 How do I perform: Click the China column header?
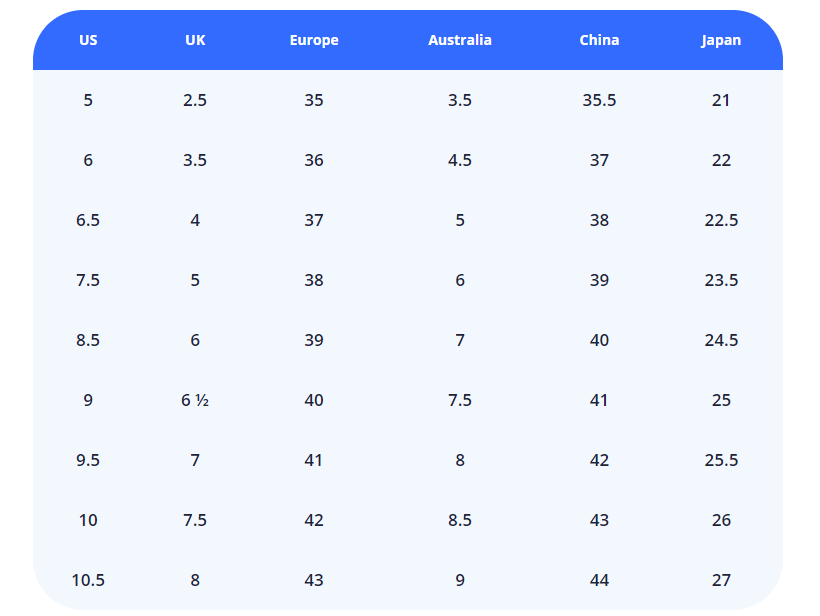pos(599,41)
